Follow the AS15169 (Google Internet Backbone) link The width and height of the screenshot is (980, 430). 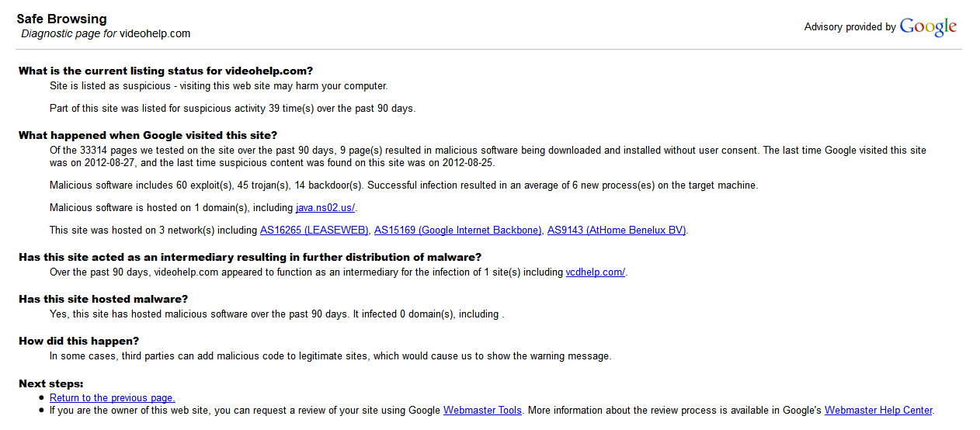458,231
